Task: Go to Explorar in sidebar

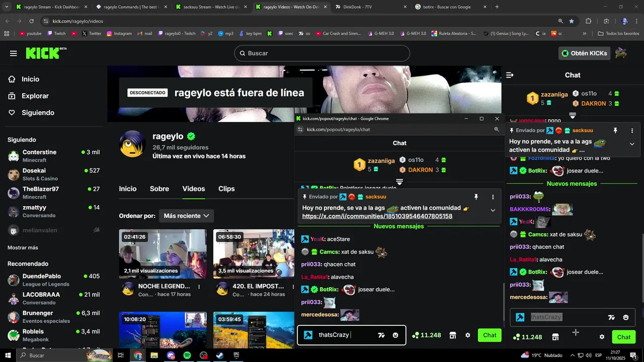Action: pyautogui.click(x=29, y=96)
